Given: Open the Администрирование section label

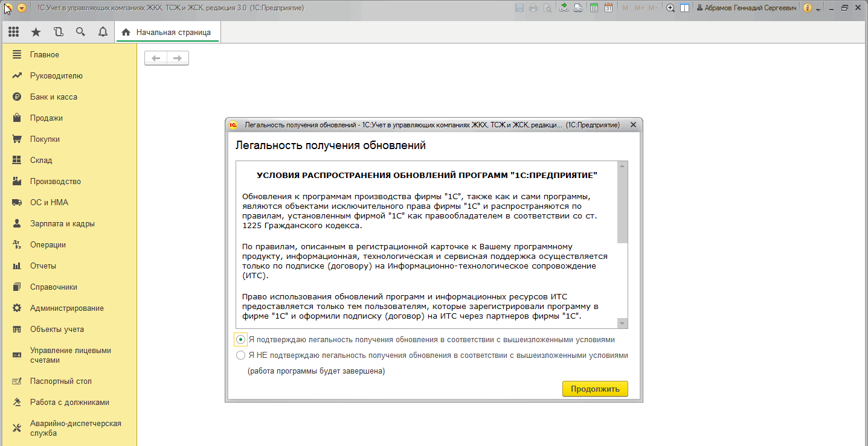Looking at the screenshot, I should point(67,308).
